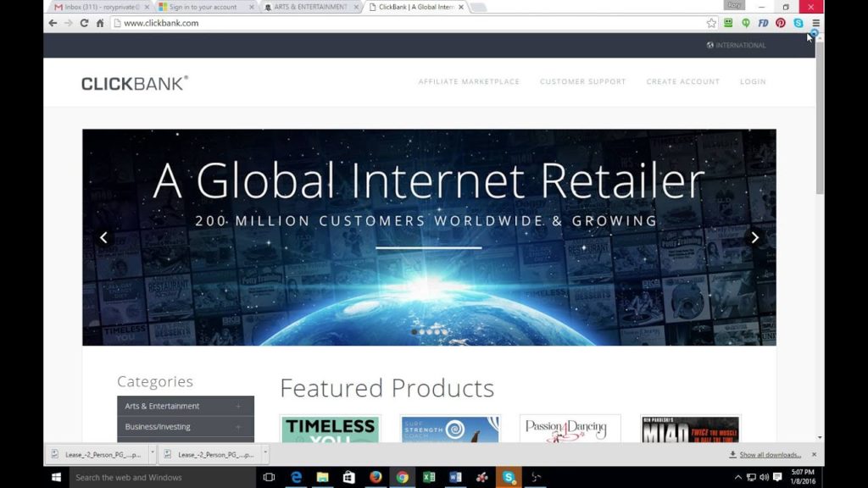
Task: Open the volume control in tray
Action: pyautogui.click(x=764, y=477)
